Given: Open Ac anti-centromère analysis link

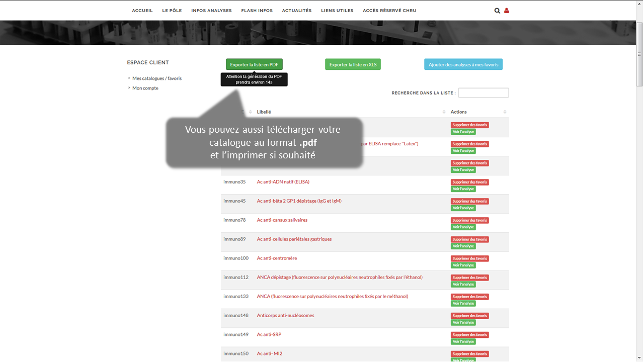Looking at the screenshot, I should [277, 258].
